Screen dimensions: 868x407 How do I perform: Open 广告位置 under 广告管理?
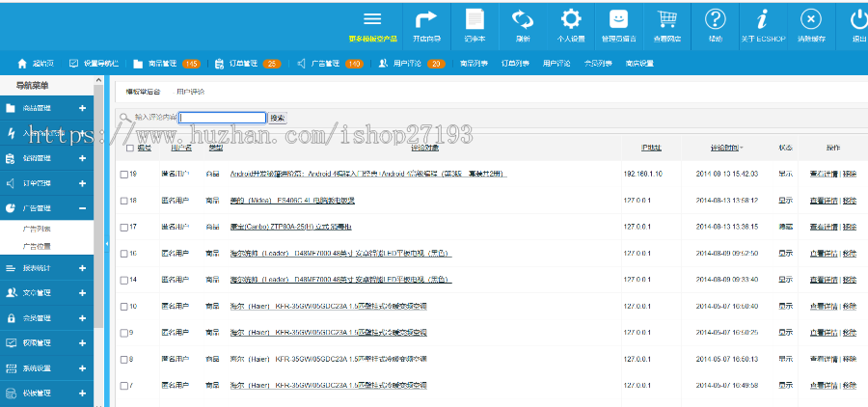pyautogui.click(x=37, y=246)
